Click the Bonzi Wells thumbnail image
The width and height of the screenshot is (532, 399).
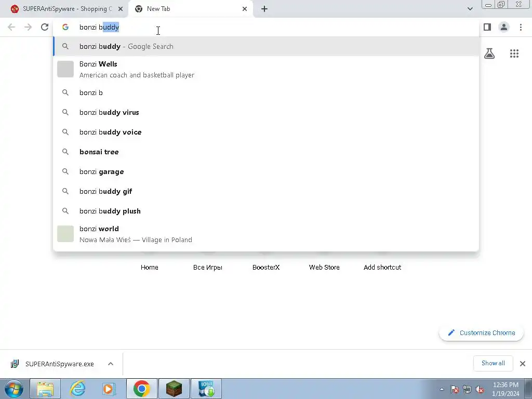pyautogui.click(x=65, y=69)
